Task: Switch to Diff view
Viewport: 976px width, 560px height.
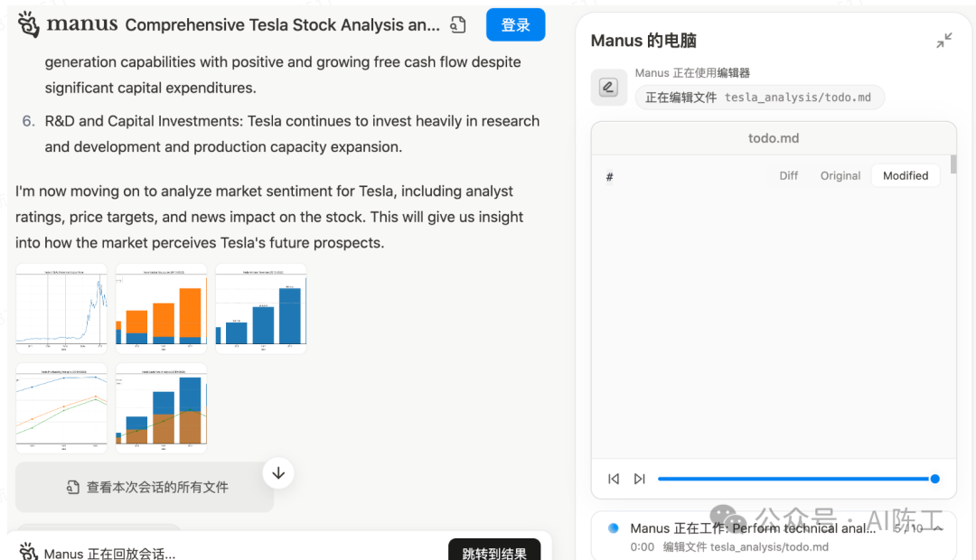Action: 789,176
